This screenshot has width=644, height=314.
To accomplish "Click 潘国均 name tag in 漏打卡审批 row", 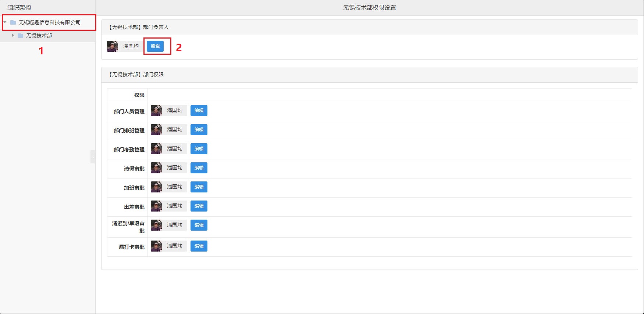I will tap(175, 246).
